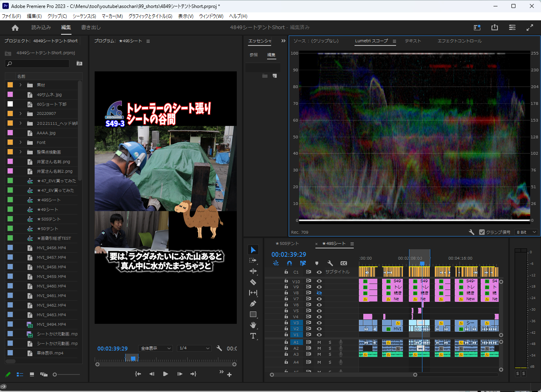Toggle V8 track output eye

[319, 293]
